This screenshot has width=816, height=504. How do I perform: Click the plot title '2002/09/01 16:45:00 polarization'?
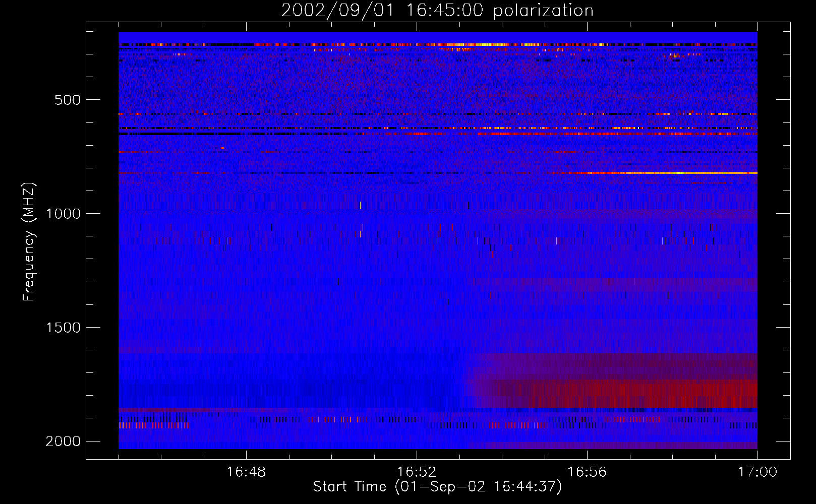(437, 11)
